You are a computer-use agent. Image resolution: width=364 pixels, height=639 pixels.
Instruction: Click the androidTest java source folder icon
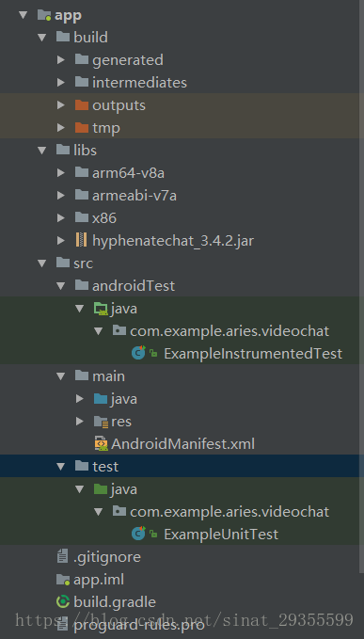click(x=101, y=309)
